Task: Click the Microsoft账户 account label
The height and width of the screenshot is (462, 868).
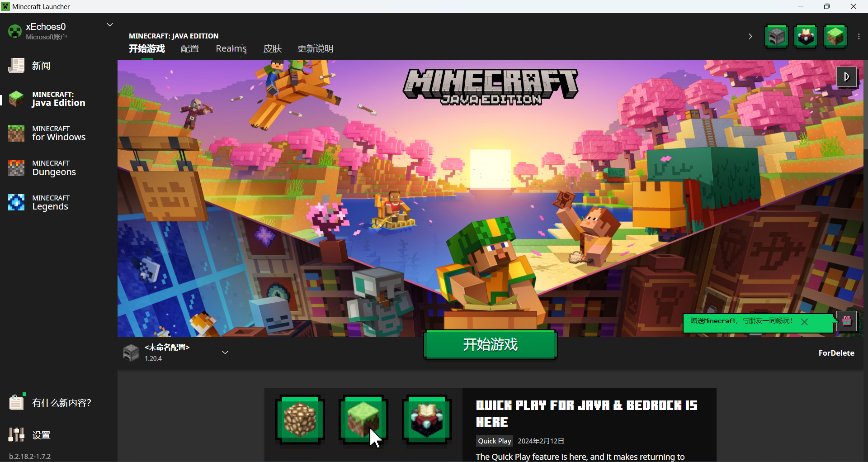Action: pyautogui.click(x=46, y=37)
